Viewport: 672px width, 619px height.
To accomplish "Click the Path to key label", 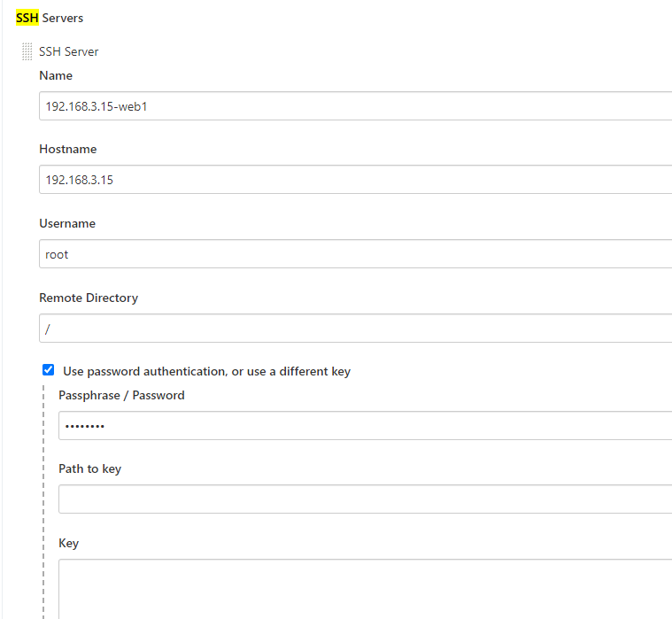I will [89, 469].
